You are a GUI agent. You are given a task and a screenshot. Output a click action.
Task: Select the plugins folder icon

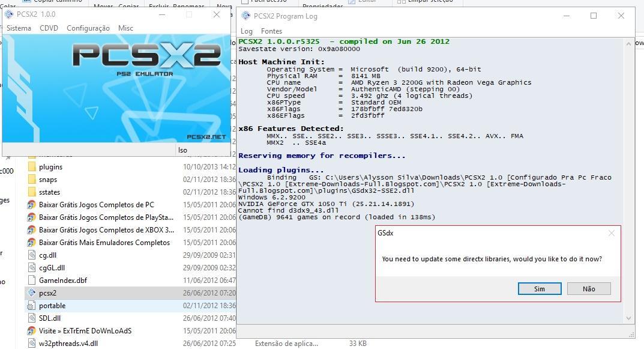(32, 166)
